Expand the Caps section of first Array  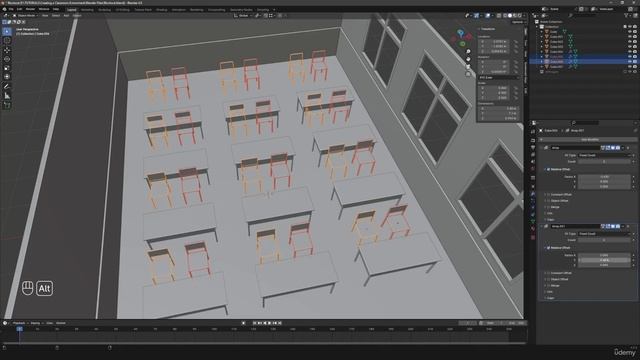tap(550, 219)
